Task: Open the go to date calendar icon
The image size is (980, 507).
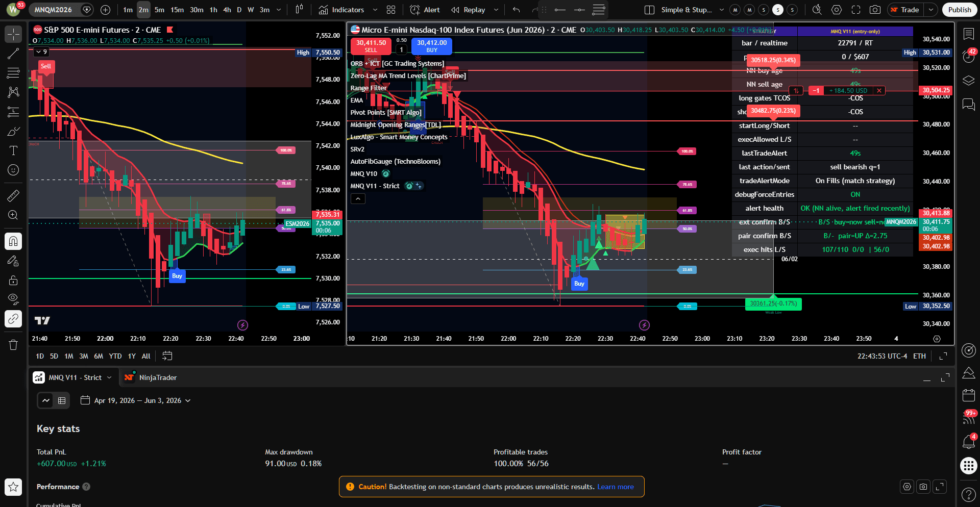Action: 167,356
